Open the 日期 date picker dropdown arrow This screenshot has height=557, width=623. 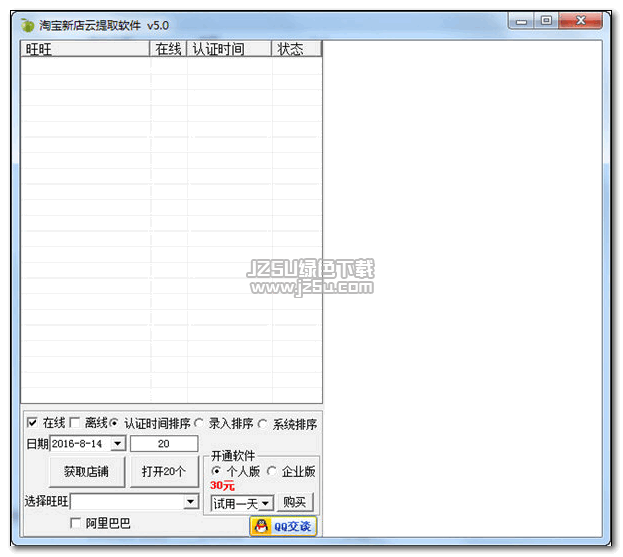coord(118,443)
